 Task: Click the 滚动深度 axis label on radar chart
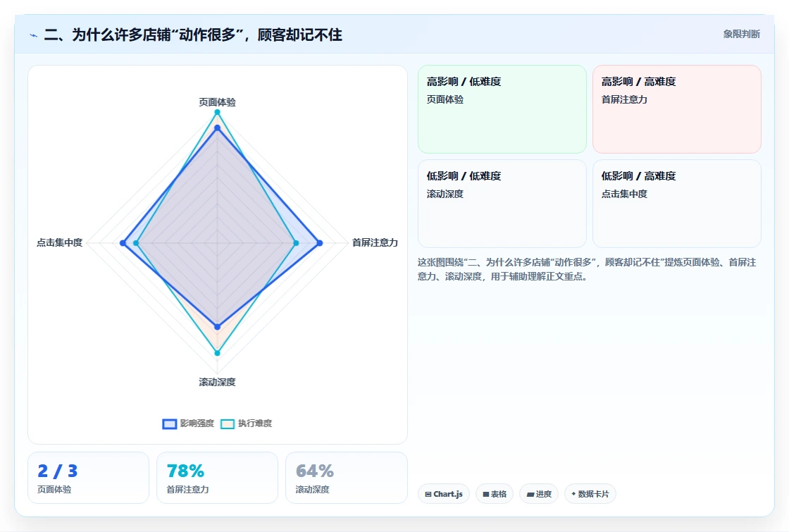(218, 382)
